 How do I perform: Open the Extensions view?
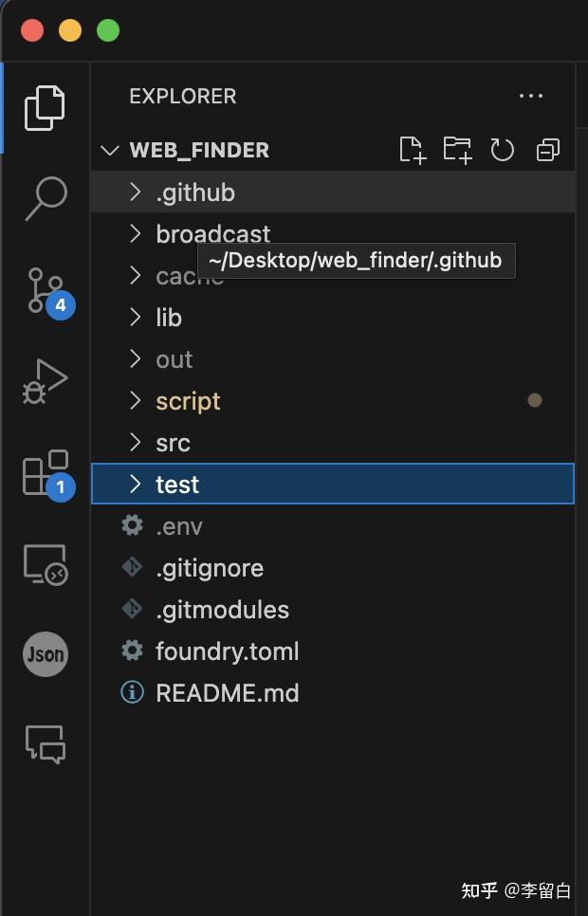[x=45, y=472]
